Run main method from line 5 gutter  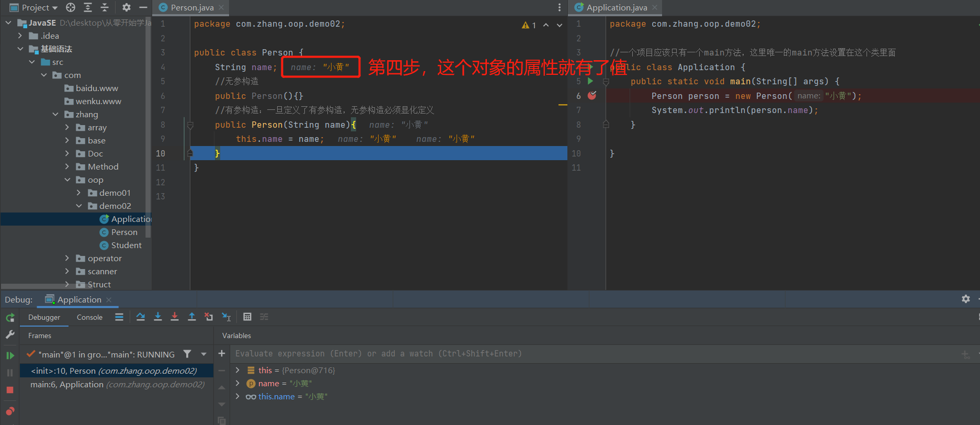point(590,81)
